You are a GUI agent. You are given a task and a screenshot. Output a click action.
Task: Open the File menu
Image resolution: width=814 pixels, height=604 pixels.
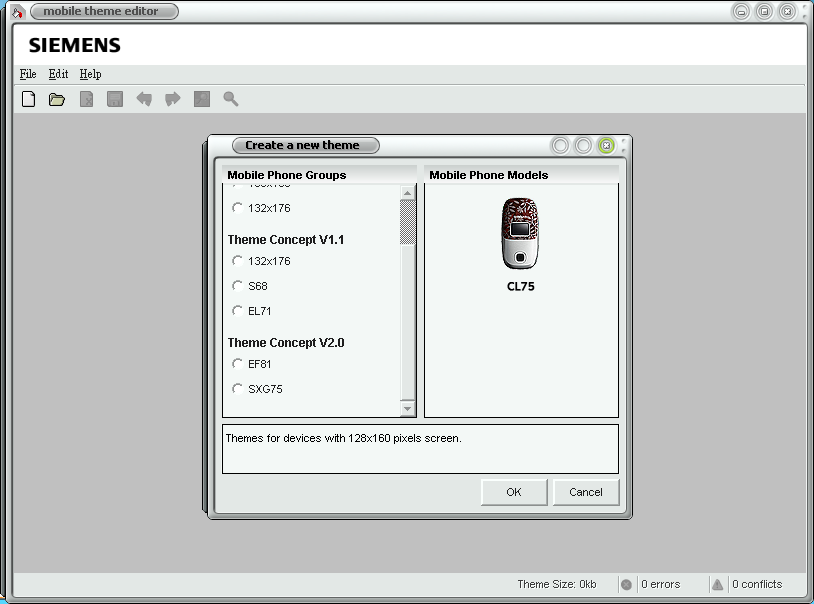pos(28,74)
